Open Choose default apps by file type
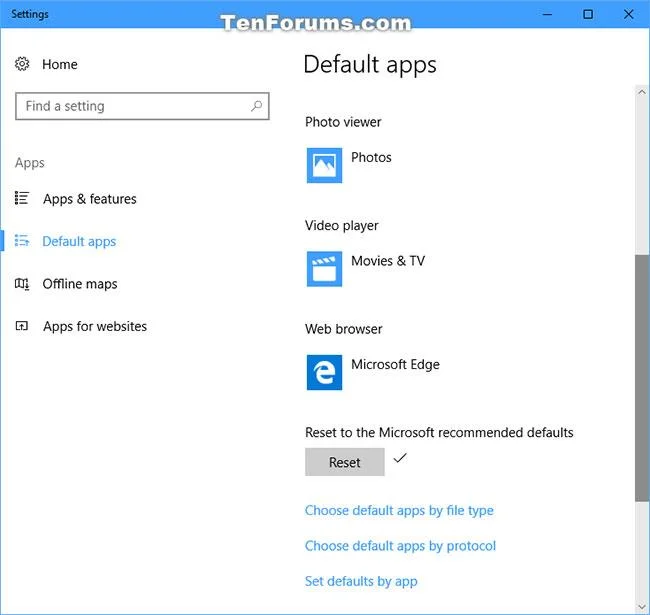 (399, 511)
